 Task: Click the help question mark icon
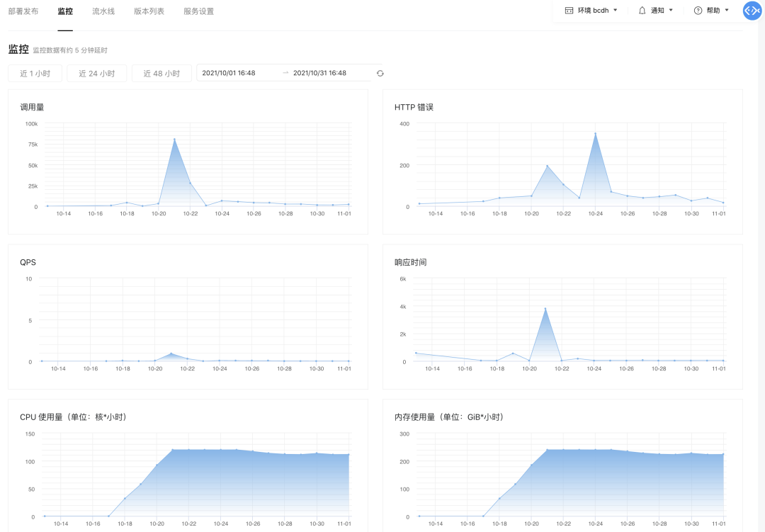pos(698,11)
